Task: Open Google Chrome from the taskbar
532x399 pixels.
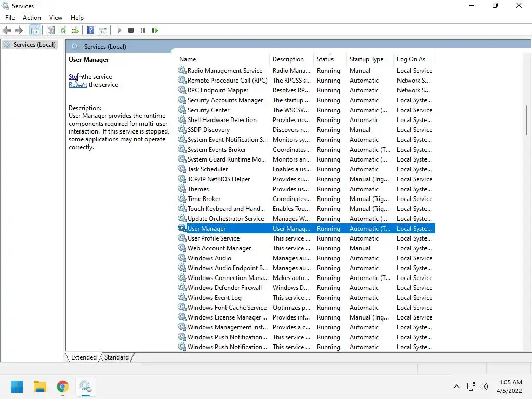Action: point(62,387)
